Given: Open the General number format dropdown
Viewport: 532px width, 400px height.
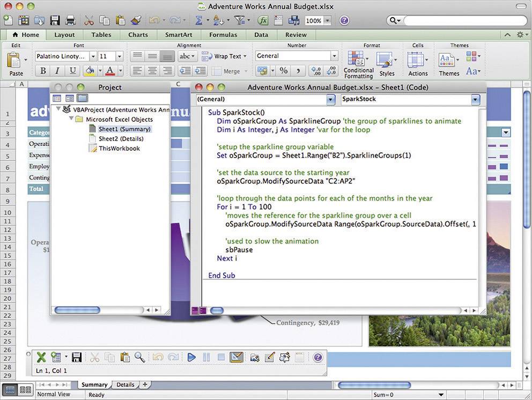Looking at the screenshot, I should tap(334, 56).
